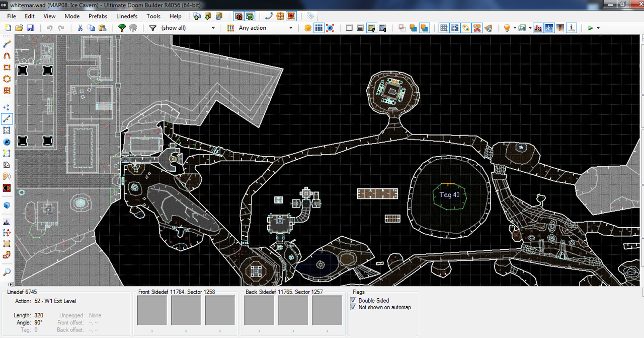
Task: Click last Back Sidedef texture swatch
Action: click(x=328, y=310)
